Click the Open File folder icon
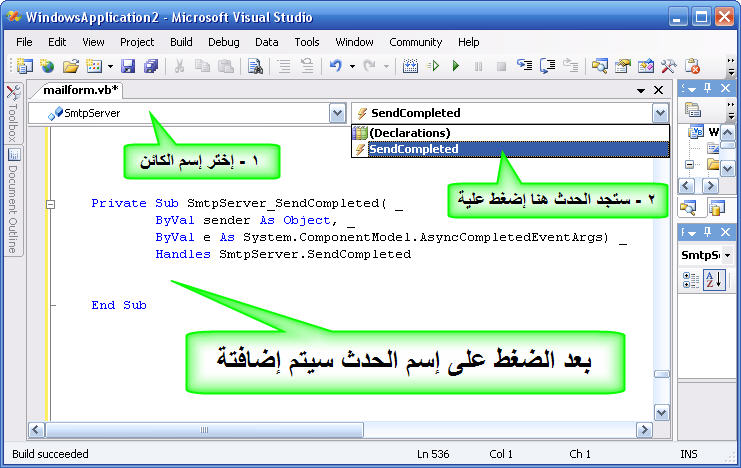 click(70, 66)
